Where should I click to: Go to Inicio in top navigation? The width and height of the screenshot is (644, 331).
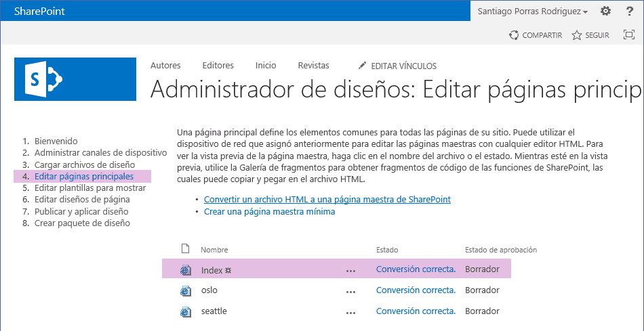pyautogui.click(x=266, y=65)
